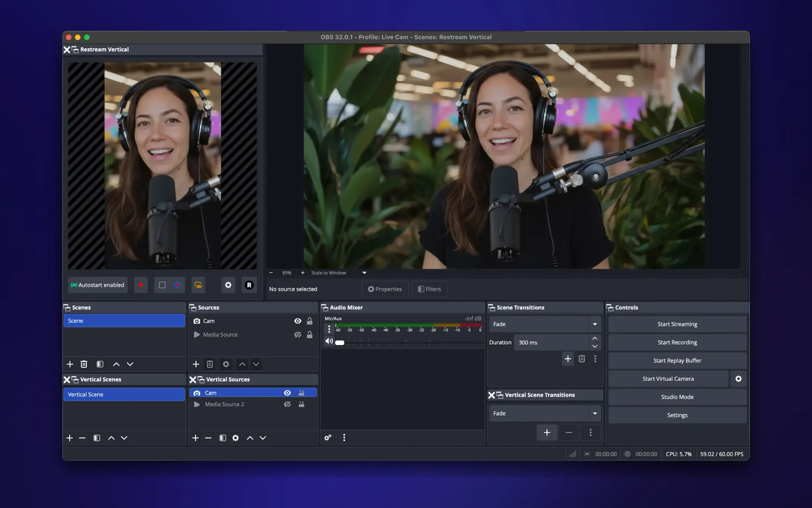This screenshot has width=812, height=508.
Task: Delete the selected source using the trash icon
Action: point(210,364)
